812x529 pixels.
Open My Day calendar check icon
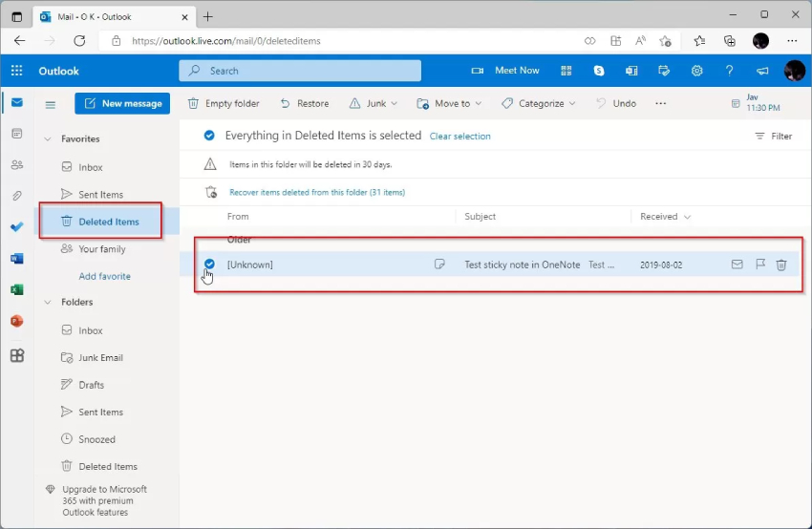664,71
